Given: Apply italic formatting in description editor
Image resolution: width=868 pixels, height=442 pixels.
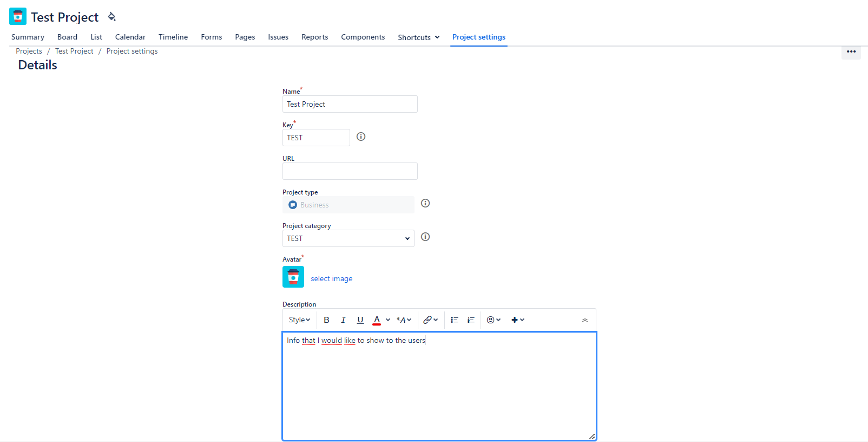Looking at the screenshot, I should 343,320.
